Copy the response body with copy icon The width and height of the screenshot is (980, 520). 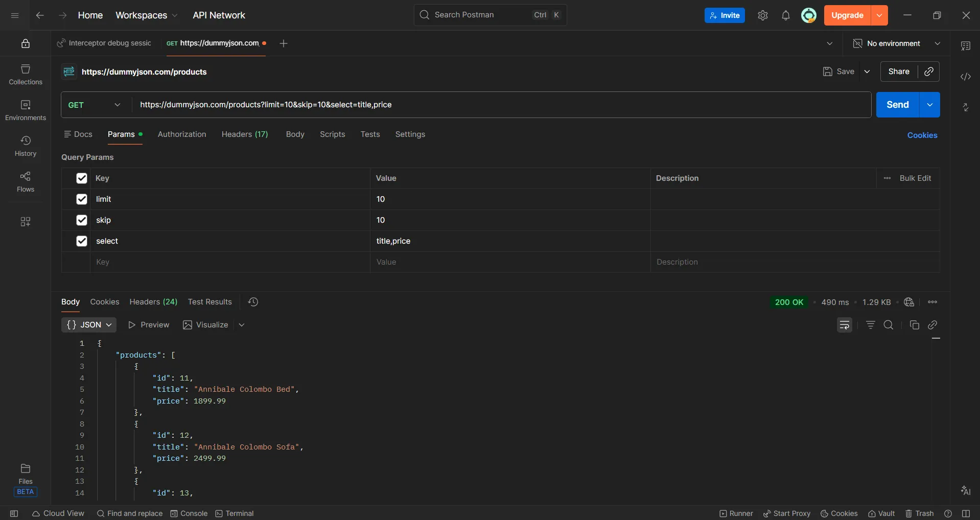914,325
